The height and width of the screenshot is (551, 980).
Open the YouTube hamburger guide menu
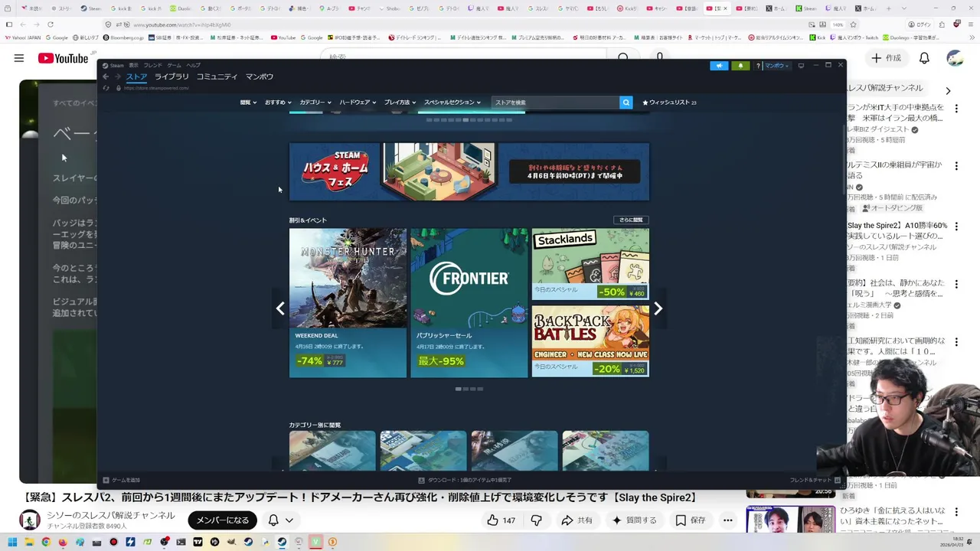point(18,58)
